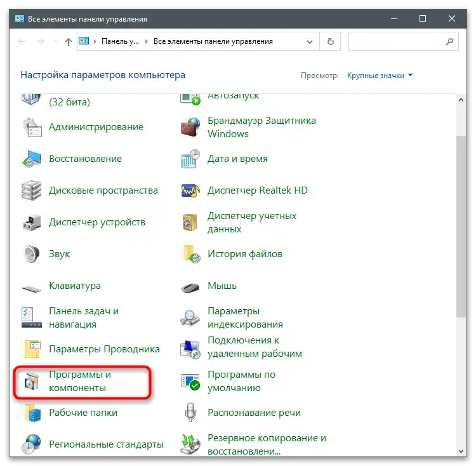Click the AutoPlay icon at top
This screenshot has height=466, width=476.
pyautogui.click(x=190, y=99)
